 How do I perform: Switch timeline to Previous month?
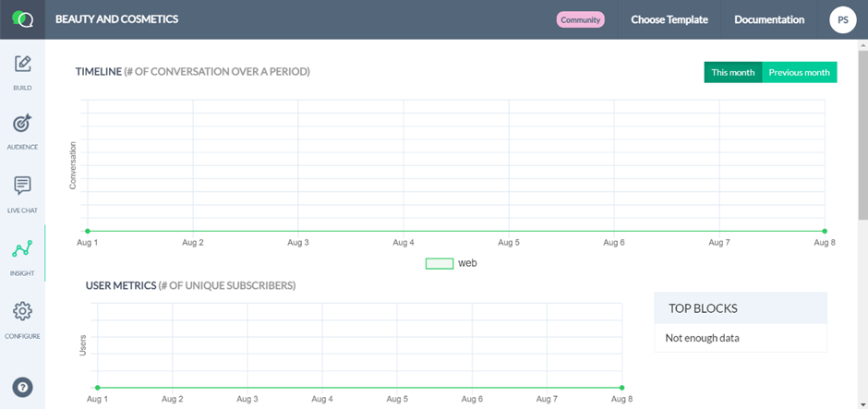(800, 73)
